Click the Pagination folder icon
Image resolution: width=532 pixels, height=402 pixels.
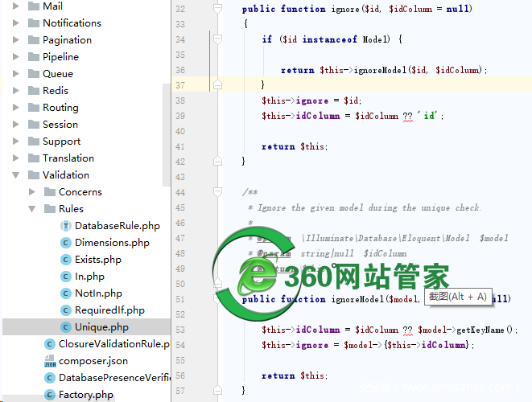(x=34, y=40)
